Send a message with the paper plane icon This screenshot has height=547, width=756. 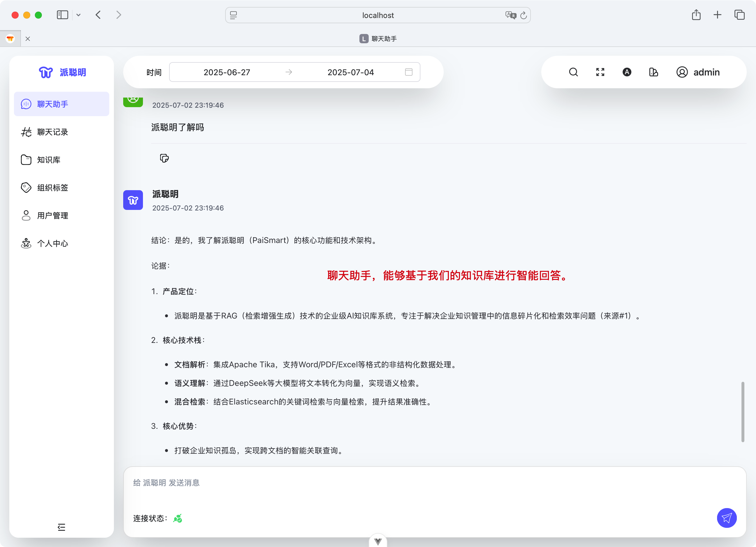727,518
